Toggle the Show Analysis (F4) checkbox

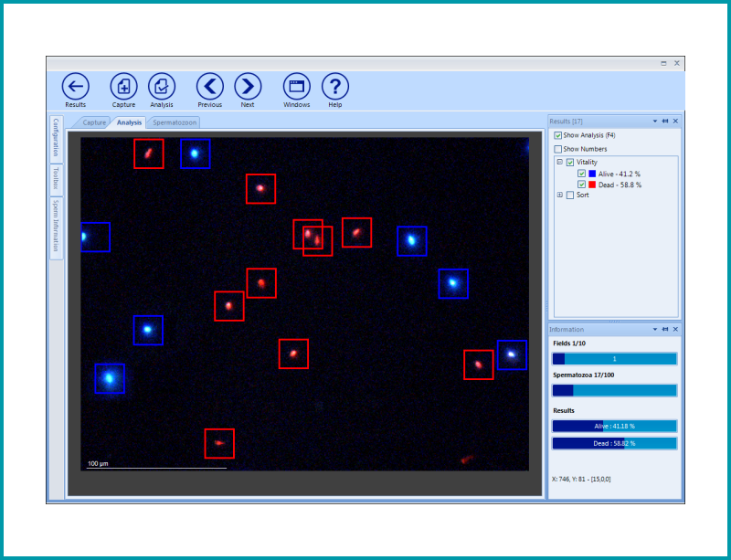(x=558, y=135)
